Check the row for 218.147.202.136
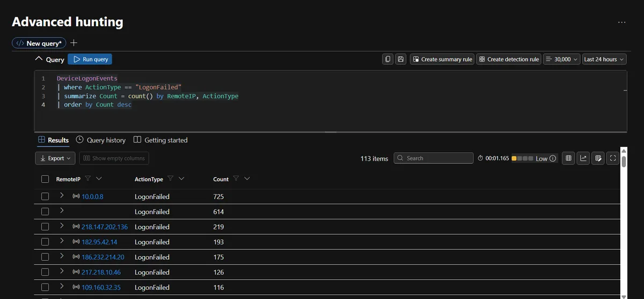The image size is (644, 299). click(x=45, y=227)
